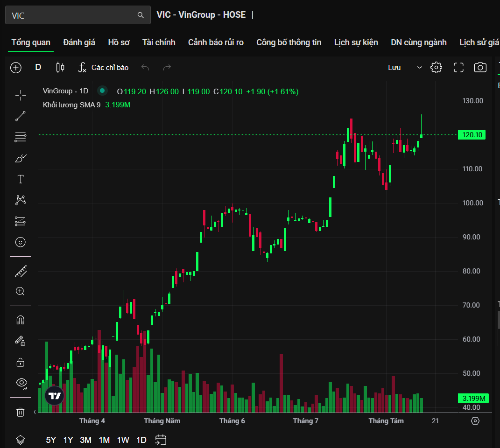Toggle lock all drawings
The width and height of the screenshot is (500, 448).
[21, 362]
